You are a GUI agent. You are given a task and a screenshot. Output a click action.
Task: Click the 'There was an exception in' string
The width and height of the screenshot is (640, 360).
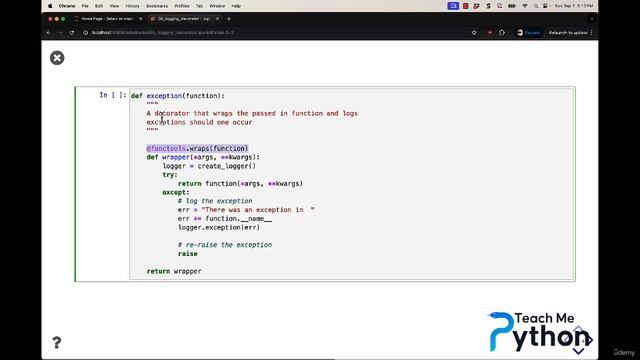pyautogui.click(x=258, y=210)
